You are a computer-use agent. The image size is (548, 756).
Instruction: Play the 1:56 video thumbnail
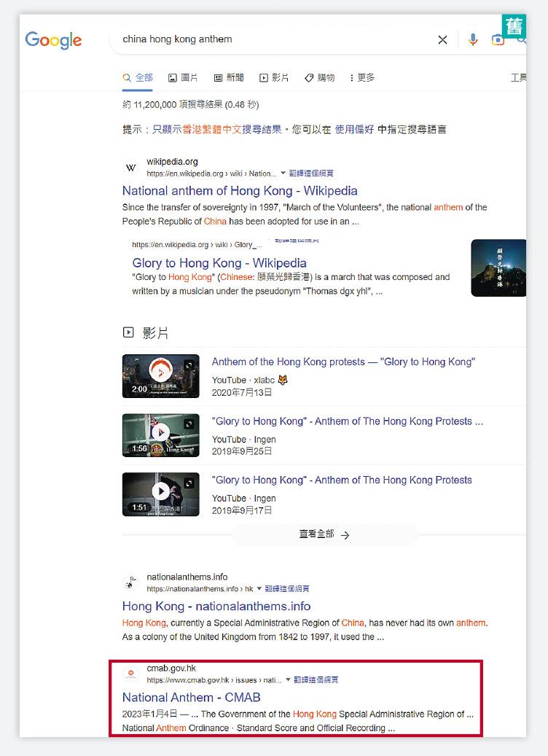click(160, 435)
